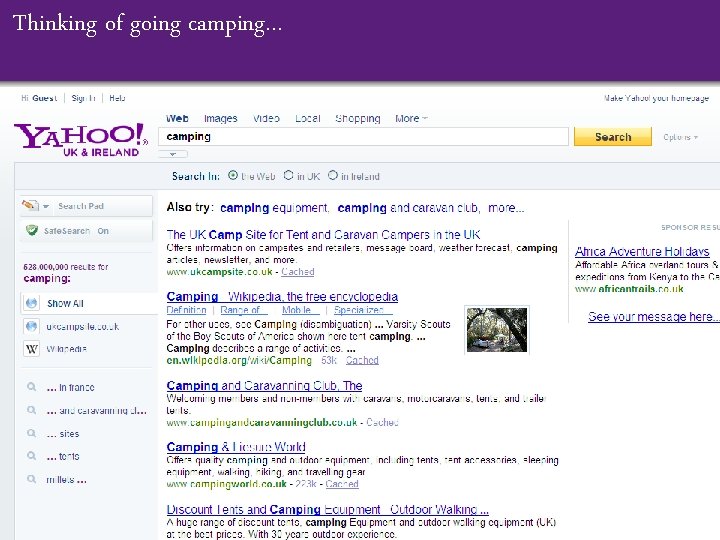Open Cached link for ukcampsite.co.uk

[298, 272]
